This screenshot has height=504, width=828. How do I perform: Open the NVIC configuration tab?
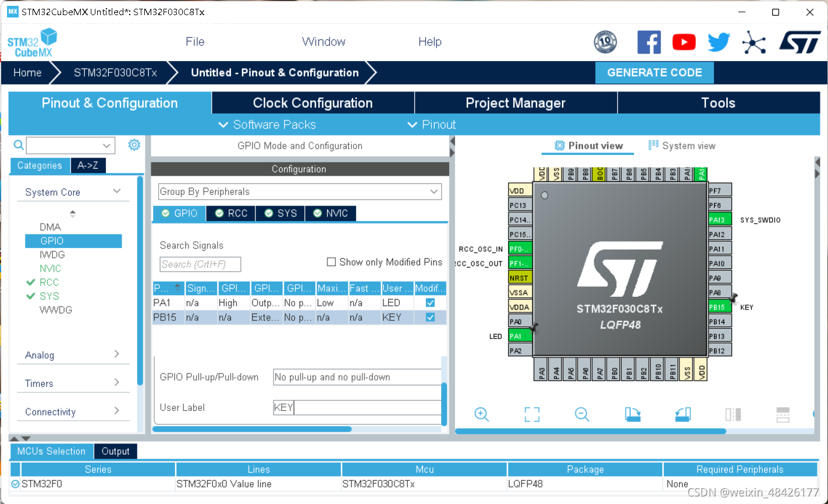(x=331, y=214)
